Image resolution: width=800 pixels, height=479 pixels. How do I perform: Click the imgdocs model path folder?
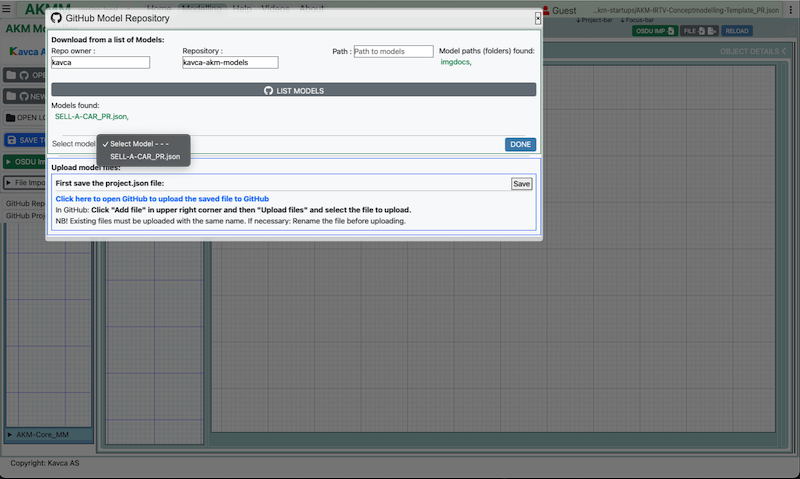point(456,62)
